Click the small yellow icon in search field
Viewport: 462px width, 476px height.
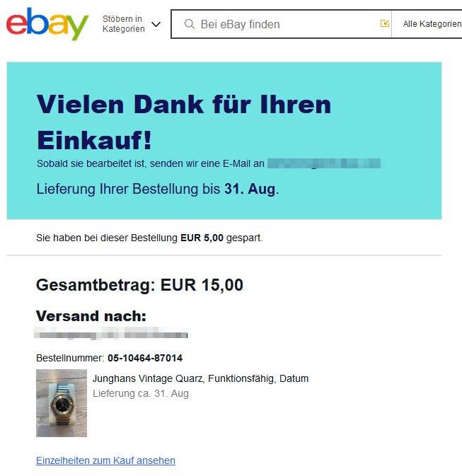[x=385, y=23]
